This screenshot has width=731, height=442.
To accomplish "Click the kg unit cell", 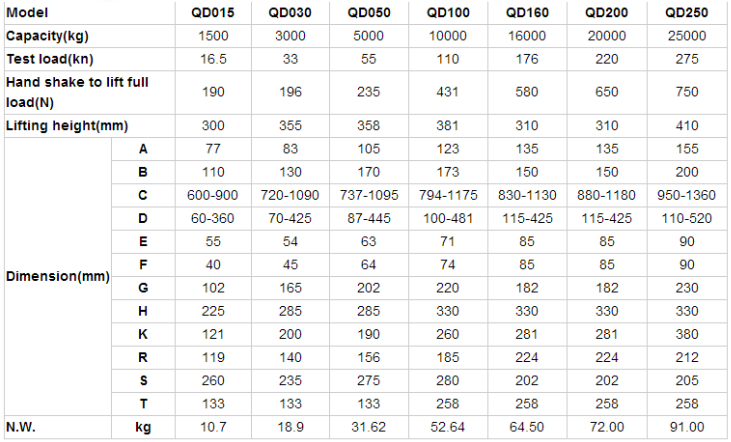I will 143,428.
